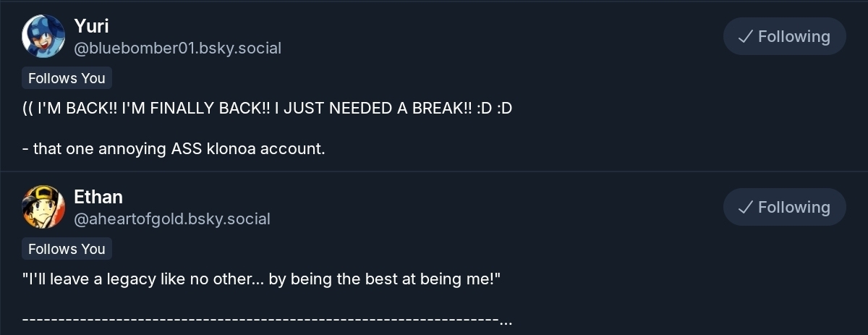Click the dashed divider in Ethan's bio
Screen dimensions: 868x335
[260, 319]
